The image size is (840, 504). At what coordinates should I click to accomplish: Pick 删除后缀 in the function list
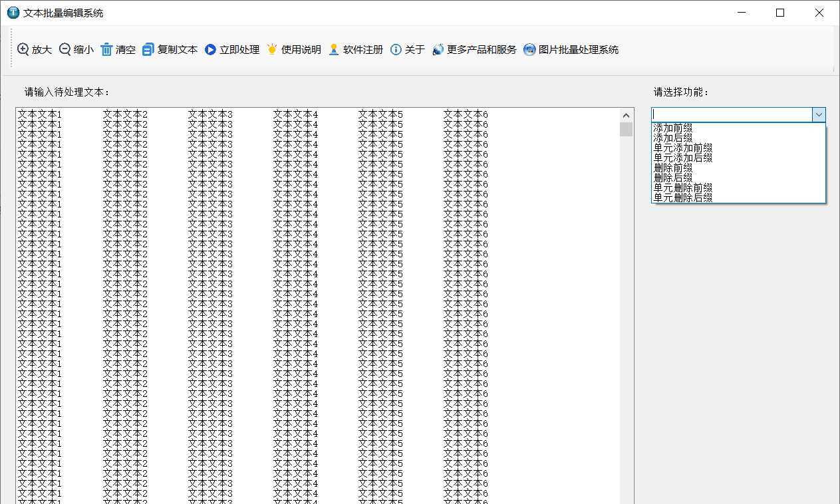(x=738, y=178)
